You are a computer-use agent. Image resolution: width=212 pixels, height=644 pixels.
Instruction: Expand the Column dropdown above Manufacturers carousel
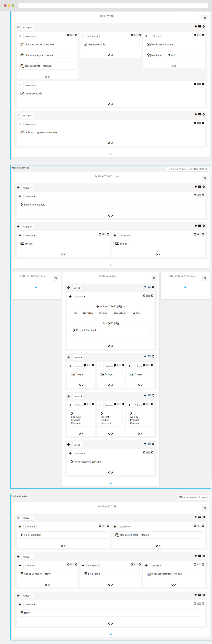tap(80, 454)
